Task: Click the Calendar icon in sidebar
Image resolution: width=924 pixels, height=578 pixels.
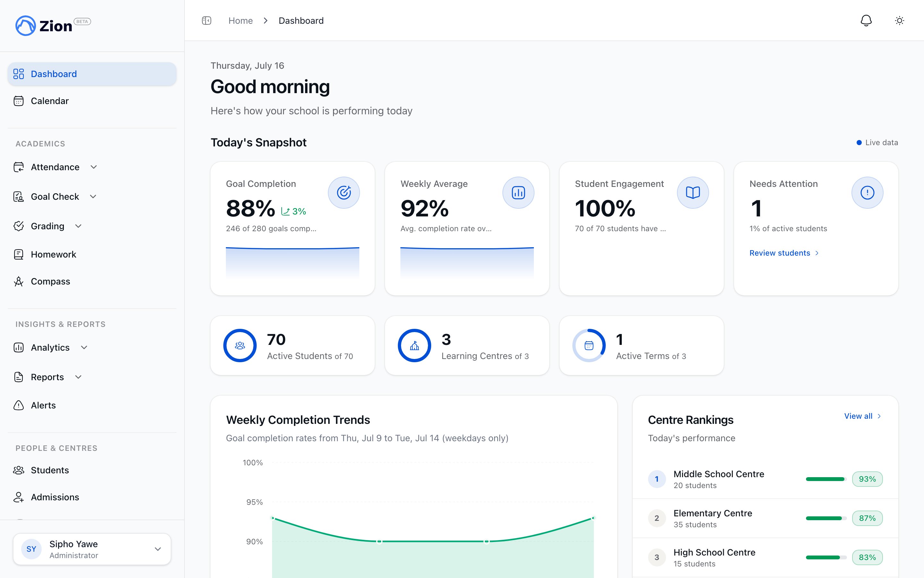Action: [x=19, y=101]
